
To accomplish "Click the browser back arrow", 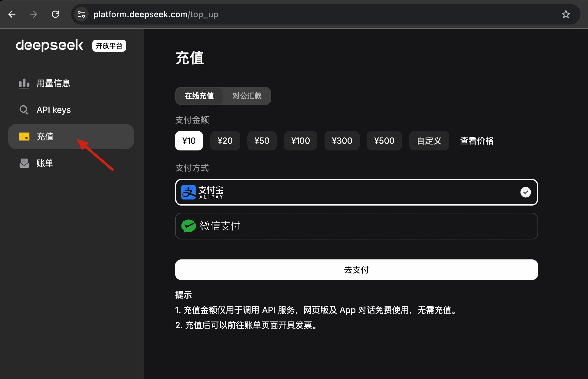I will (12, 14).
